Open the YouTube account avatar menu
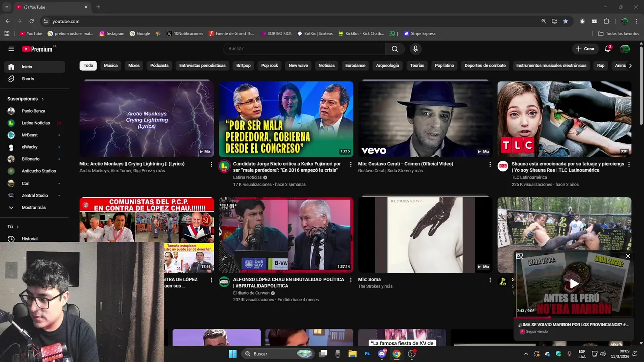 pyautogui.click(x=625, y=49)
